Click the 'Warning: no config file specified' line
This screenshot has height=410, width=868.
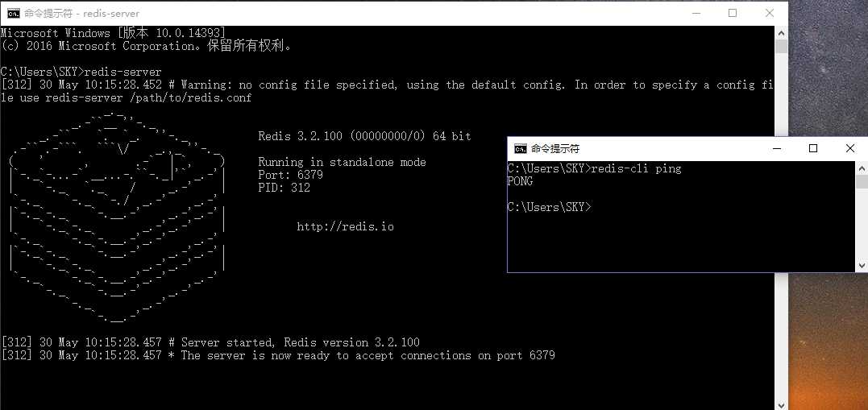pyautogui.click(x=388, y=85)
